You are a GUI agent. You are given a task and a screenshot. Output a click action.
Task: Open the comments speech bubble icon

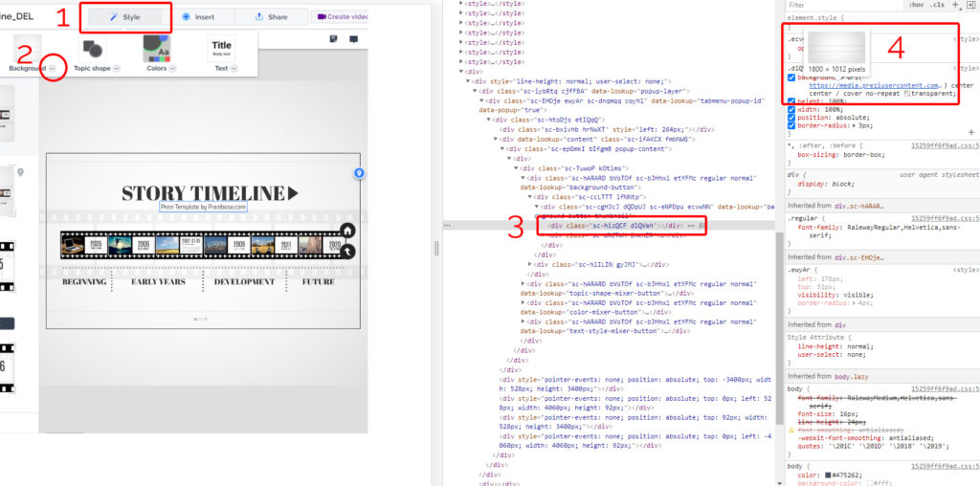coord(353,39)
